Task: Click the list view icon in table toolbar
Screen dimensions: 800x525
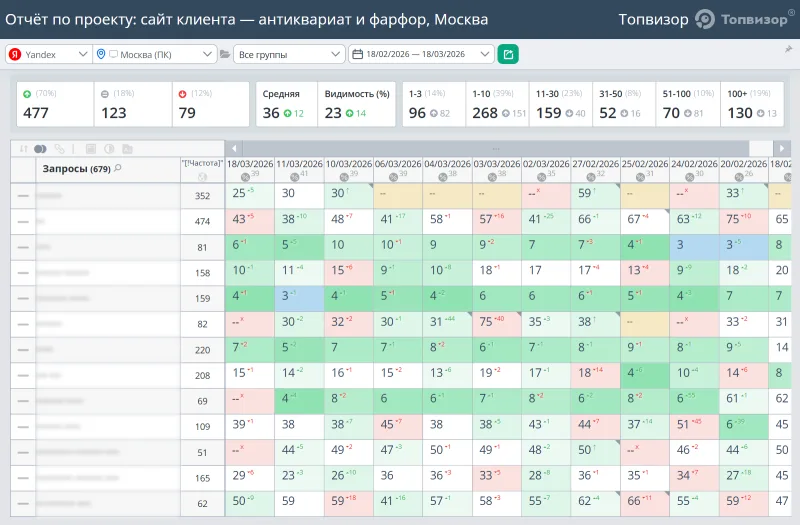Action: 91,149
